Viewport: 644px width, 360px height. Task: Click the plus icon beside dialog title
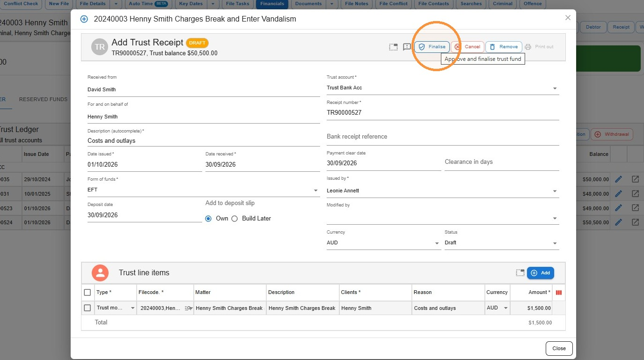tap(84, 19)
